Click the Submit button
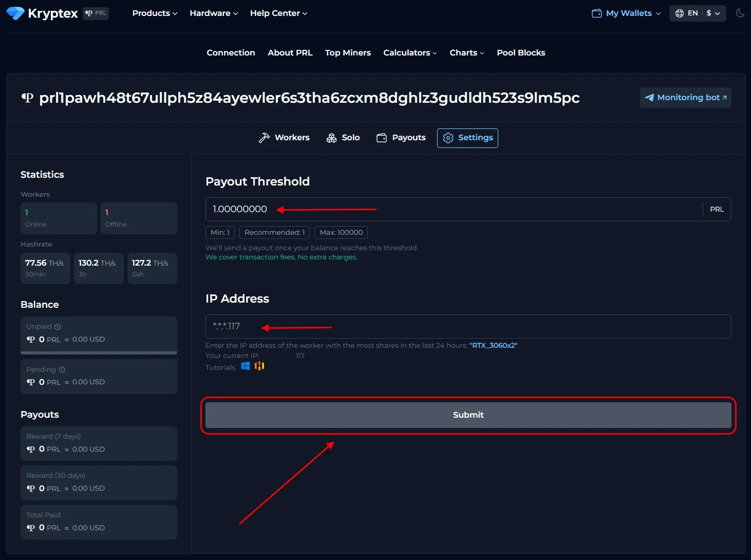Viewport: 751px width, 560px height. 468,415
